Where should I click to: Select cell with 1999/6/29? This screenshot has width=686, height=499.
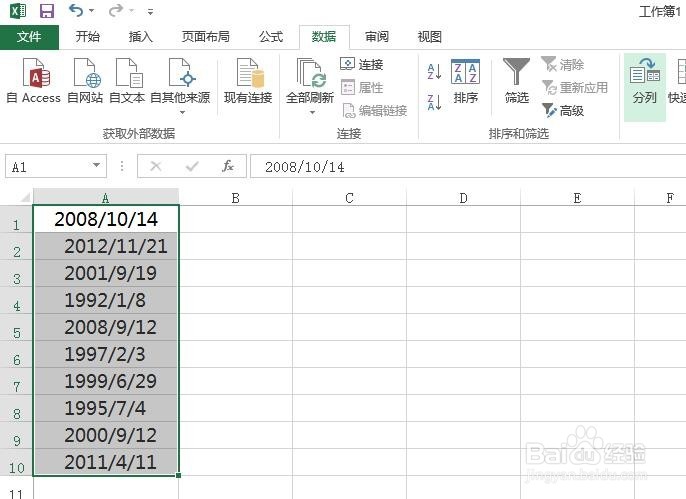click(x=106, y=381)
